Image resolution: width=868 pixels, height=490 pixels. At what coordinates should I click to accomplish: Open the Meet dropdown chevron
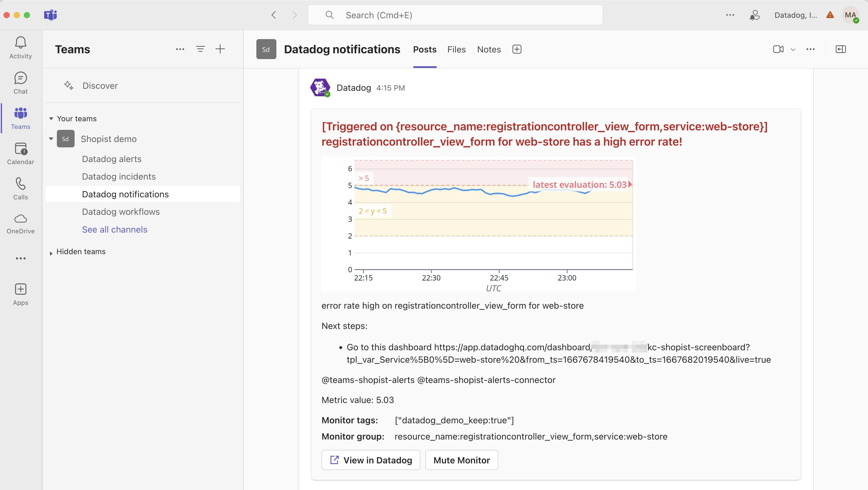(793, 49)
